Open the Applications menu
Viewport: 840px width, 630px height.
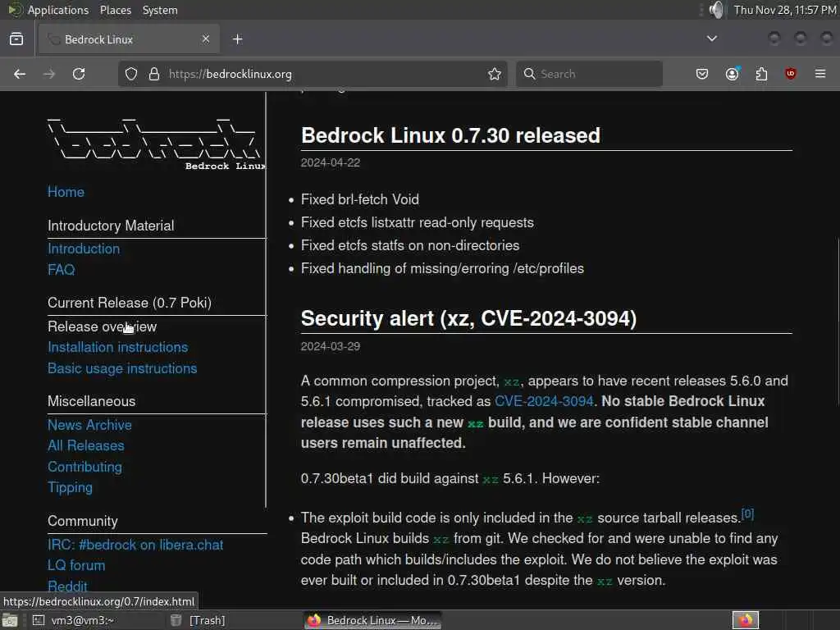(x=58, y=10)
